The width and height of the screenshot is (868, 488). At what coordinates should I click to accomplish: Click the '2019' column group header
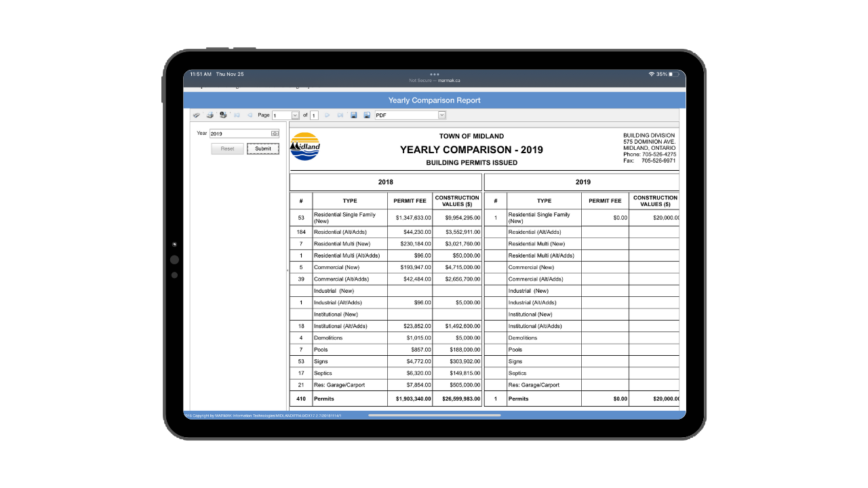click(583, 182)
